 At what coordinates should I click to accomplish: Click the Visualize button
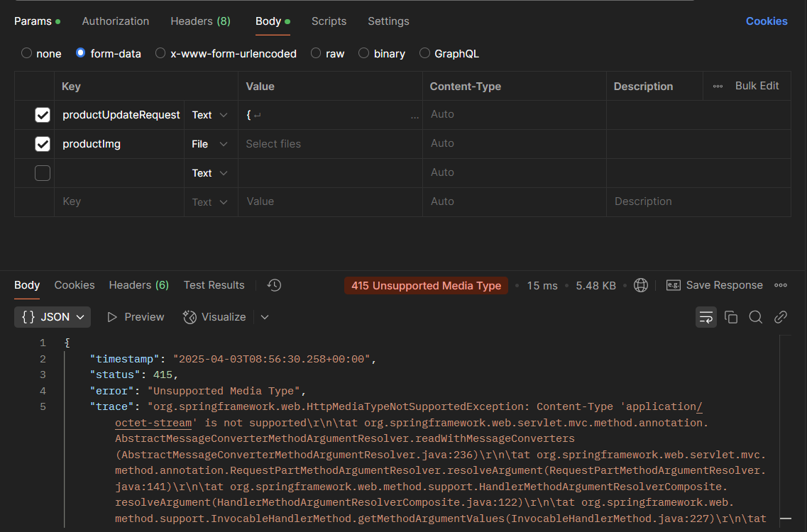tap(214, 317)
